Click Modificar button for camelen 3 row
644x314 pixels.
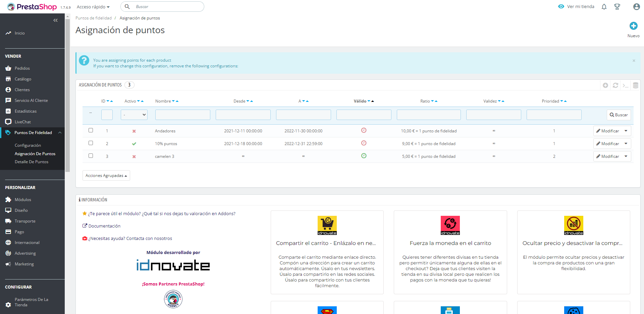coord(607,156)
